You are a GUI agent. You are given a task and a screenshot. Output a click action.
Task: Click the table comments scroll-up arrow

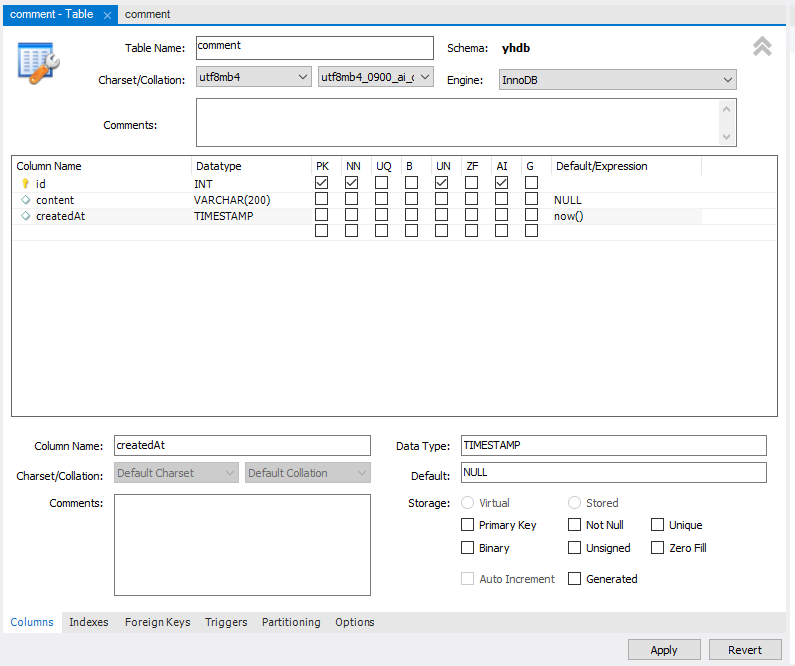727,109
